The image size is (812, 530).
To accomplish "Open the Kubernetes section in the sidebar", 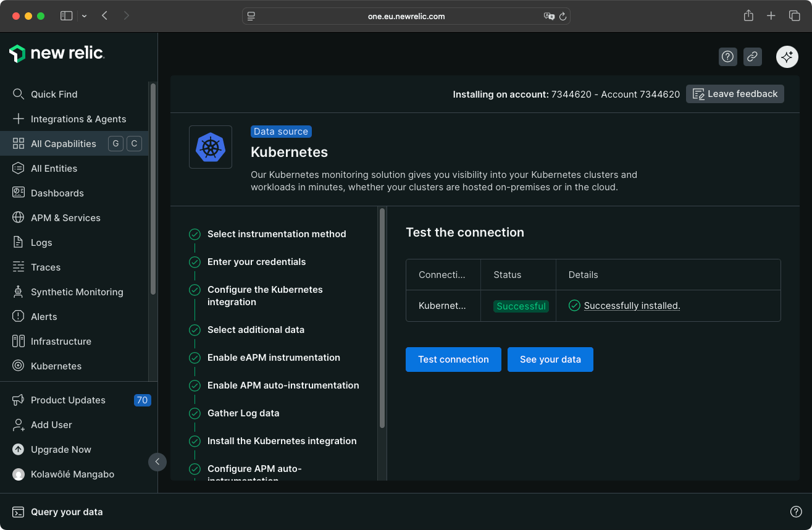I will 56,366.
